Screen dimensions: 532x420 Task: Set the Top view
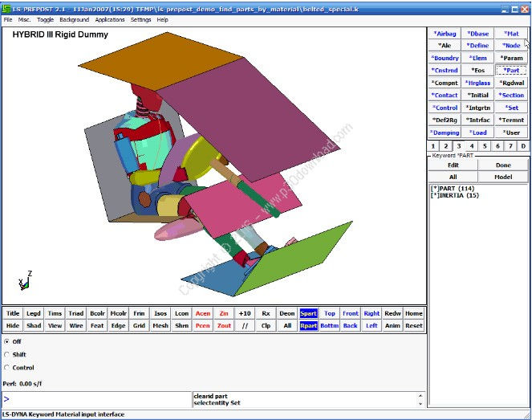coord(330,313)
